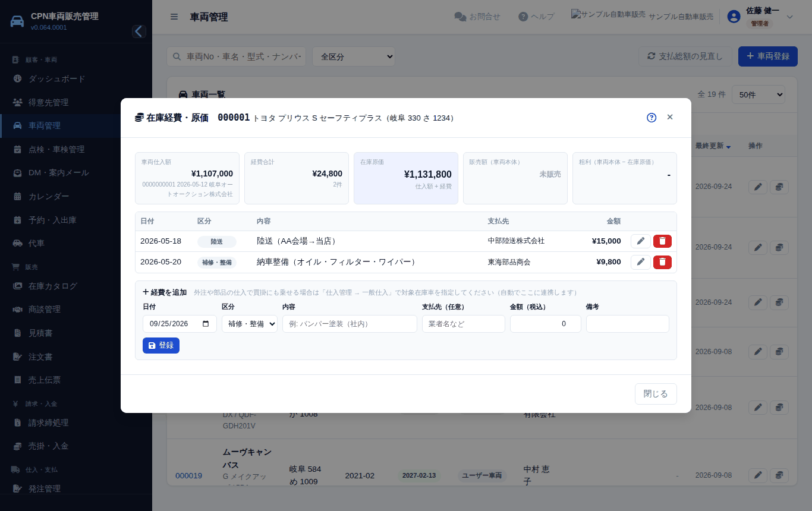Edit the 納車整備 expense row with the pencil icon
Screen dimensions: 812x511
click(641, 262)
